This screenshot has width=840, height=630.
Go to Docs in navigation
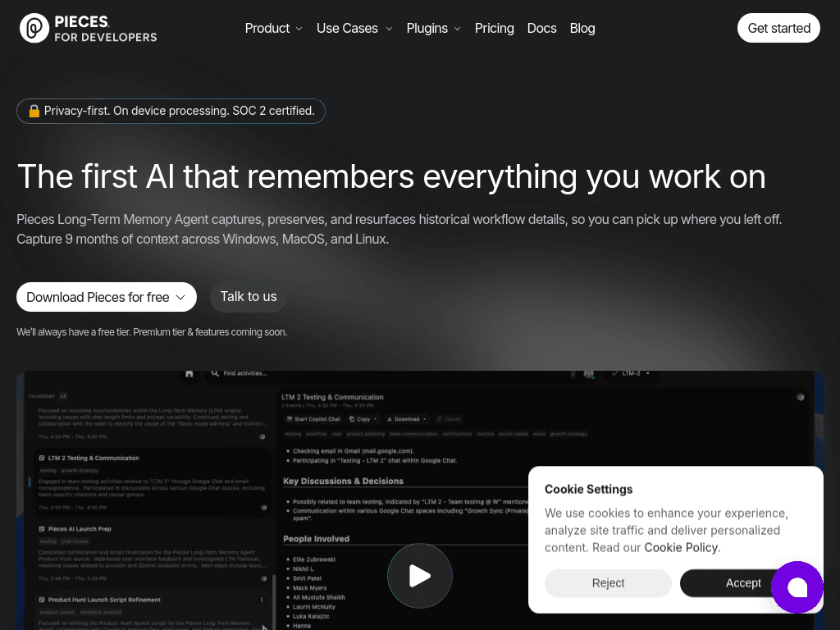tap(541, 29)
